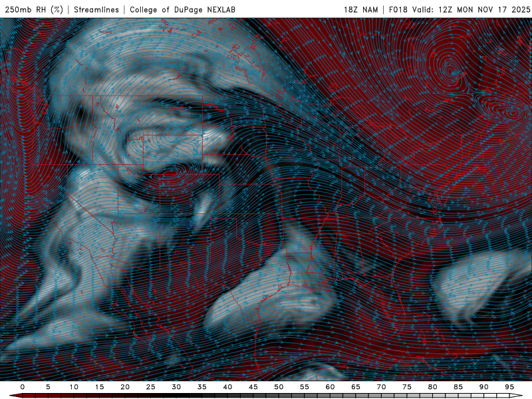Click the 15 label on the RH legend
532x399 pixels.
pyautogui.click(x=99, y=387)
